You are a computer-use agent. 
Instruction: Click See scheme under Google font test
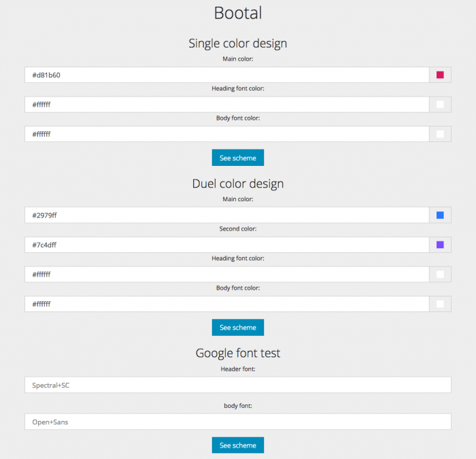pos(238,445)
